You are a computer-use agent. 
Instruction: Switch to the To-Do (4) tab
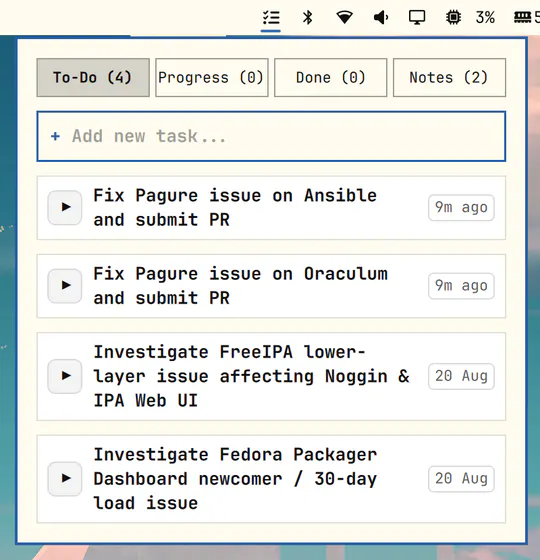pos(93,78)
